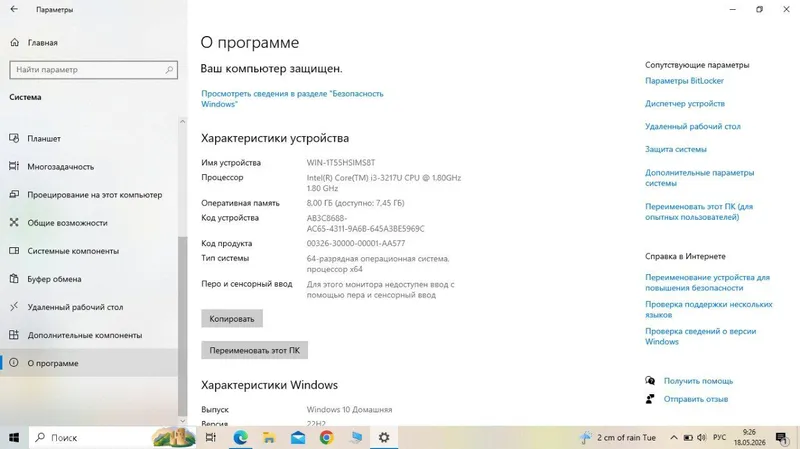Open Дополнительные параметры системы link
Screen dimensions: 800x449
[x=699, y=178]
